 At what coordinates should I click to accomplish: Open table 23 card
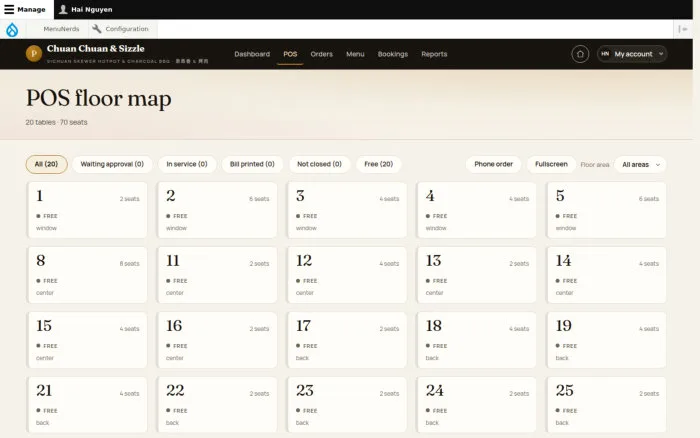coord(347,405)
